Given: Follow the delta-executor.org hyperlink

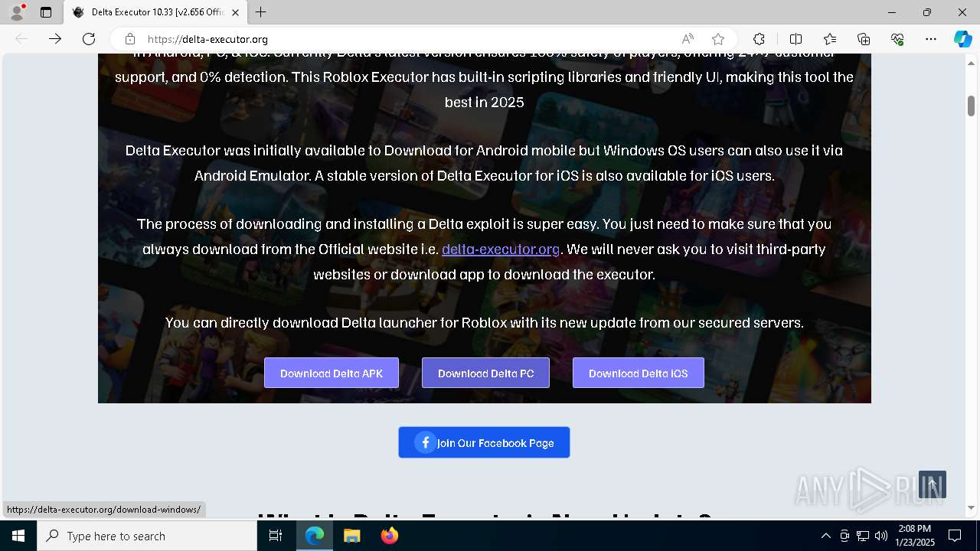Looking at the screenshot, I should click(x=501, y=249).
